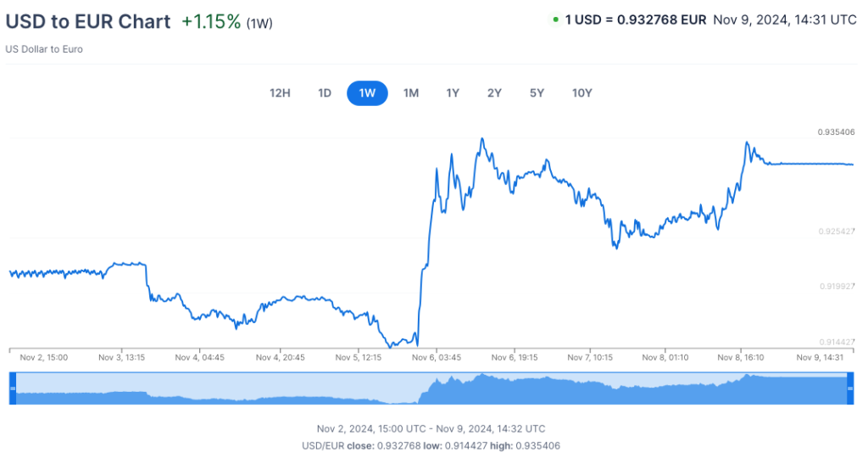
Task: Show the 10Y historical range
Action: [x=581, y=93]
